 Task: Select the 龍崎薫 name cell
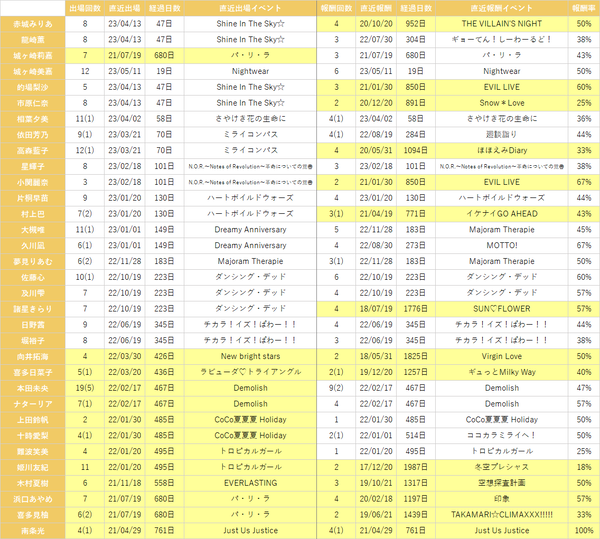tap(33, 40)
